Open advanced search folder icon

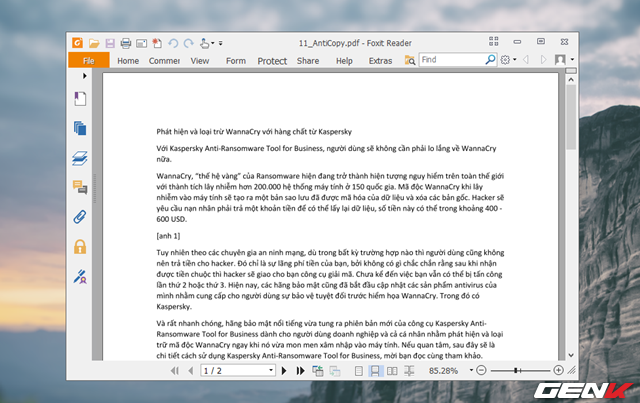(410, 60)
